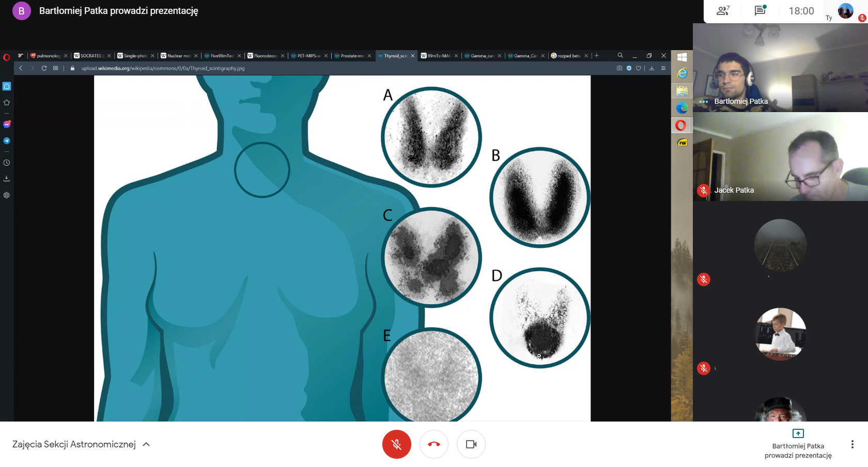Image resolution: width=868 pixels, height=467 pixels.
Task: Switch to the Nuclear medicine browser tab
Action: [178, 56]
